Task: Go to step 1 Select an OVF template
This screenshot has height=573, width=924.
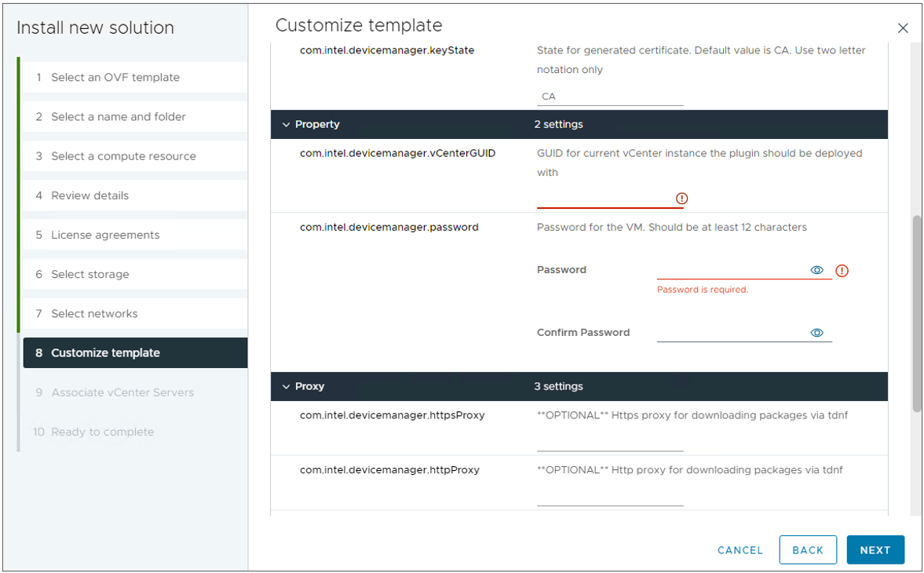Action: 115,78
